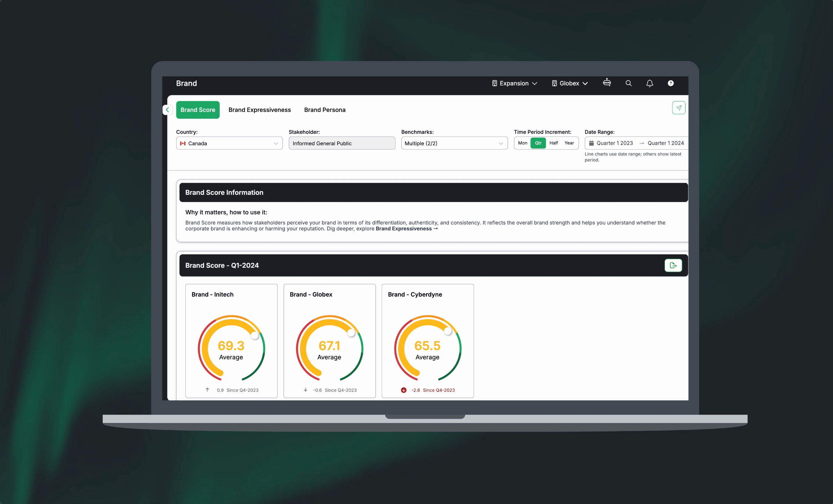Click the search magnifier icon

point(629,83)
